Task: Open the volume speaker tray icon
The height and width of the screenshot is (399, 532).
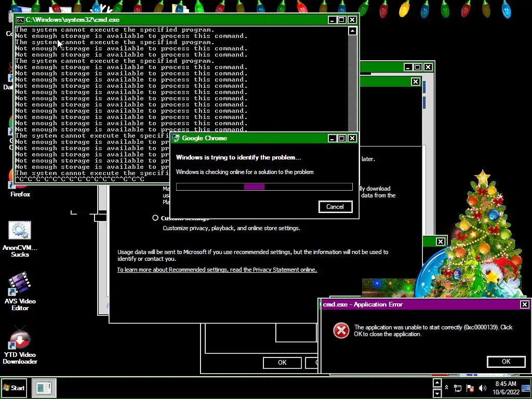Action: click(482, 388)
